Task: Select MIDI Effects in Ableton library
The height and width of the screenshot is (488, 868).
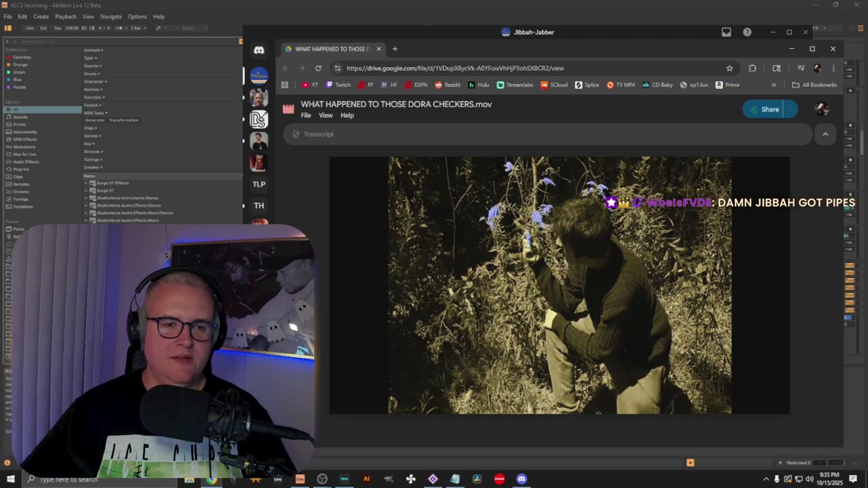Action: [25, 139]
